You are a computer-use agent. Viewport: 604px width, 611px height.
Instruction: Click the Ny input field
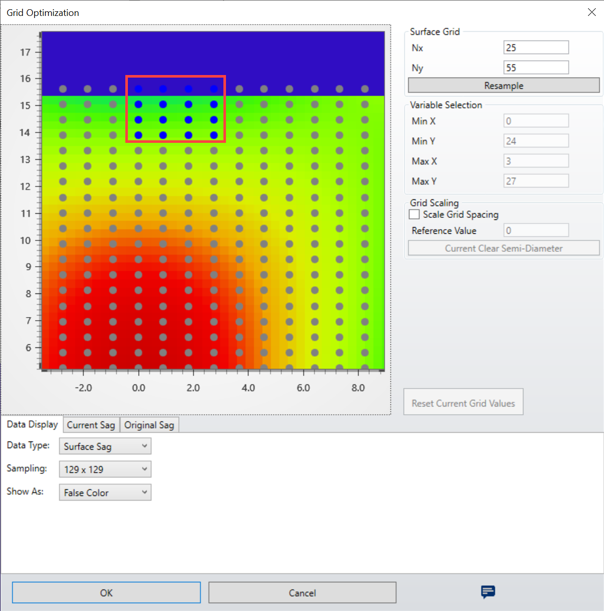pyautogui.click(x=536, y=68)
